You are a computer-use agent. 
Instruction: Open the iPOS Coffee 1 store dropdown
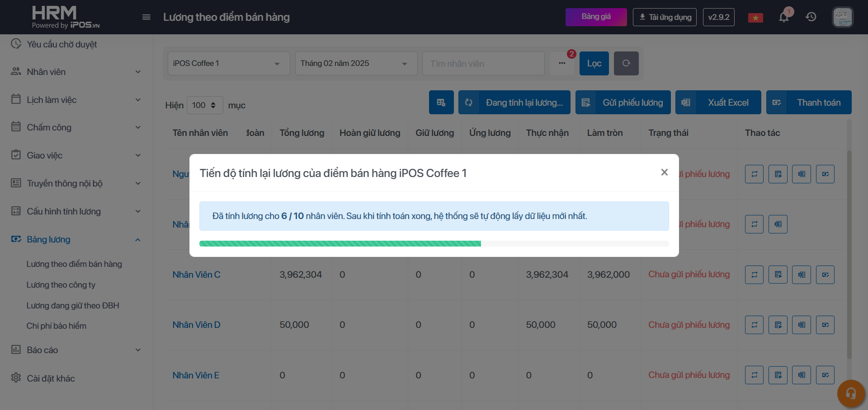point(228,63)
